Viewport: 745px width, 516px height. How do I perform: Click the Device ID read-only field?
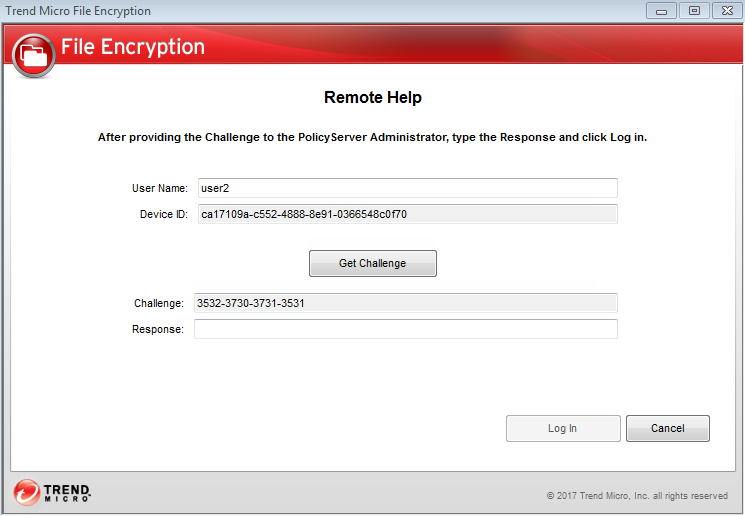405,214
